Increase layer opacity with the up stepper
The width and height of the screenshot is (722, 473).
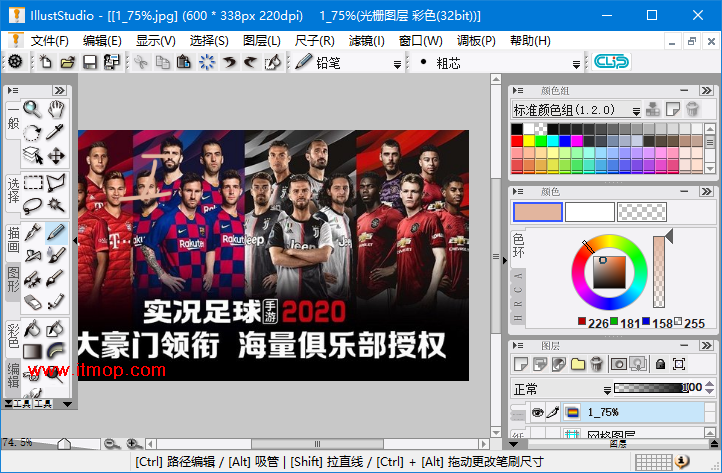coord(710,384)
